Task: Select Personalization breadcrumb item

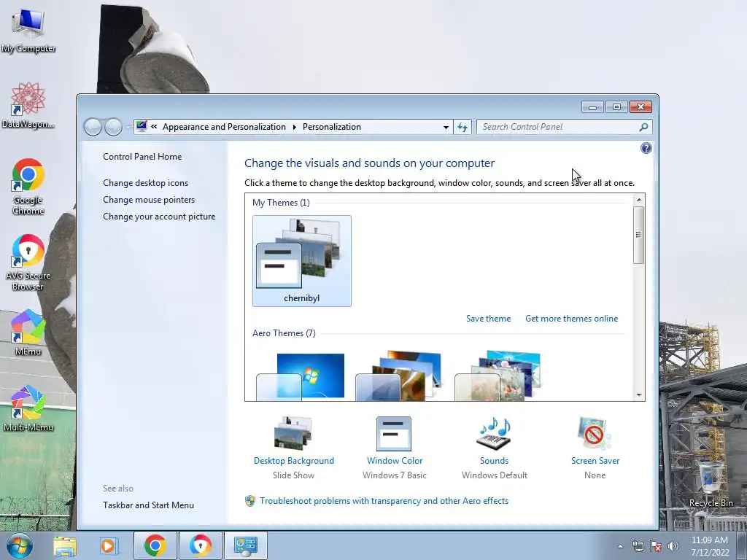Action: [x=332, y=127]
